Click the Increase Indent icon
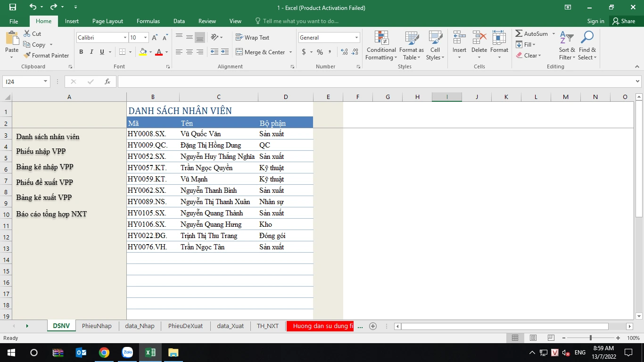644x362 pixels. [x=224, y=52]
